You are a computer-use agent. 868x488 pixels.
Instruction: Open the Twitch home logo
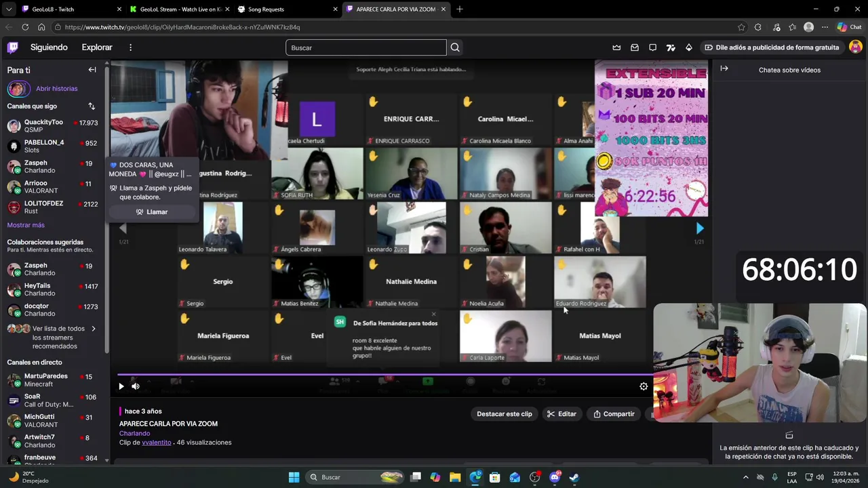(x=13, y=47)
